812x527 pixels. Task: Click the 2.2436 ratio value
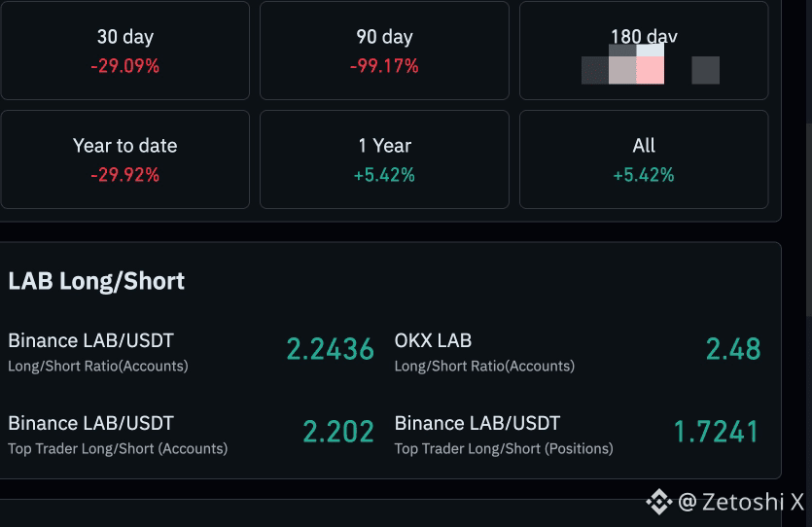coord(331,349)
